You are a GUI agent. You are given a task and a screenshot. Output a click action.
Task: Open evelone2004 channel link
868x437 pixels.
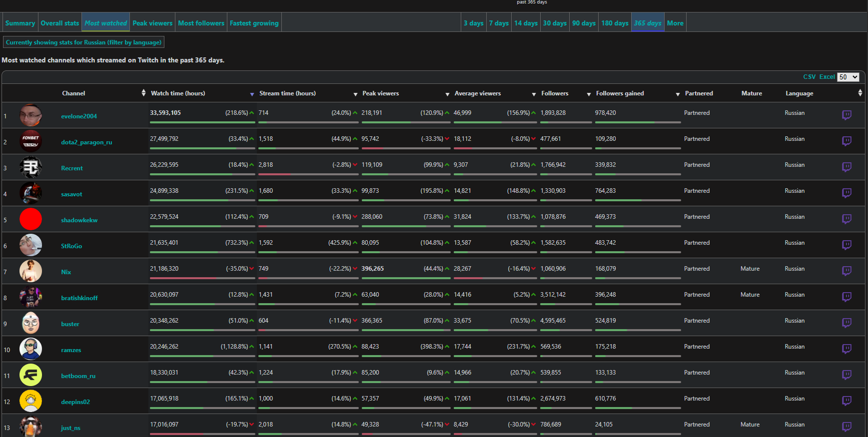[79, 116]
